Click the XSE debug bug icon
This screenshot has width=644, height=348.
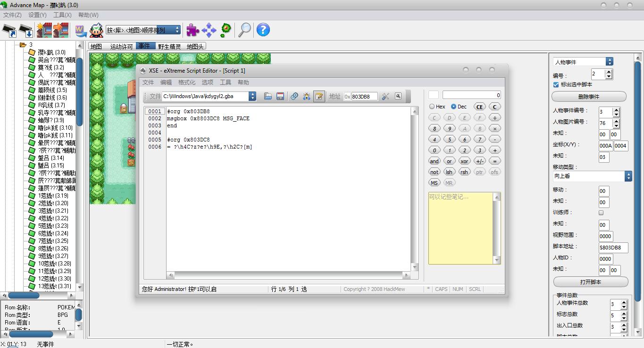307,96
